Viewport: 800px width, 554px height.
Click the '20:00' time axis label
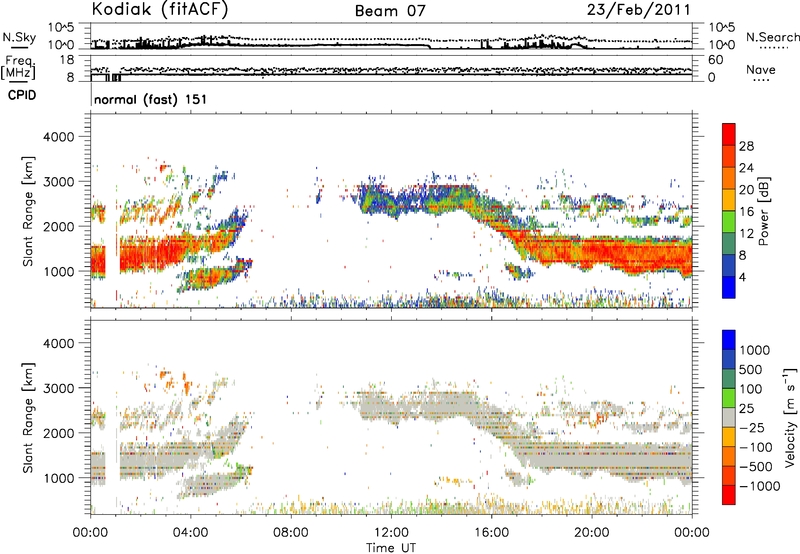[x=591, y=533]
